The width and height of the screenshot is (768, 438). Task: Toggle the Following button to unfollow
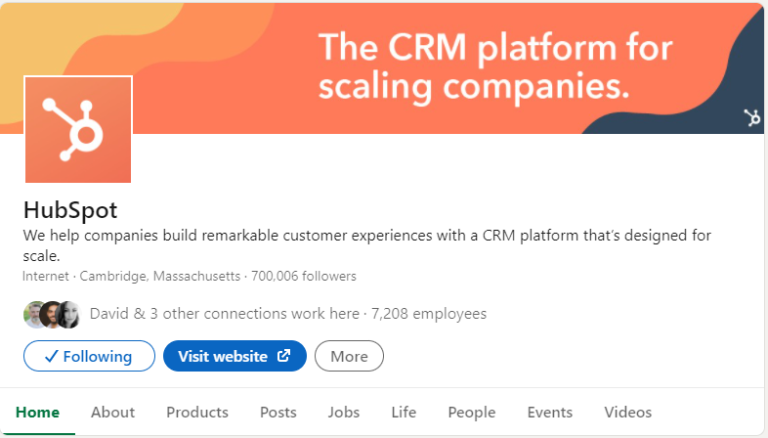click(x=89, y=356)
